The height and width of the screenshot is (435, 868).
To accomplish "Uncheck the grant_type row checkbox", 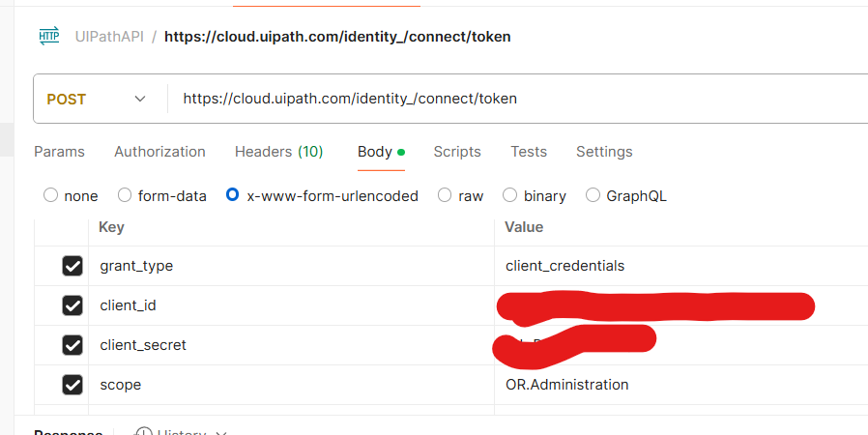I will (x=72, y=266).
